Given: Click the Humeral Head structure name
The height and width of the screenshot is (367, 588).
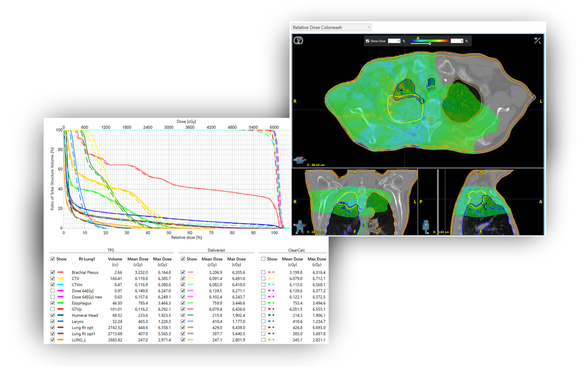Looking at the screenshot, I should tap(85, 316).
